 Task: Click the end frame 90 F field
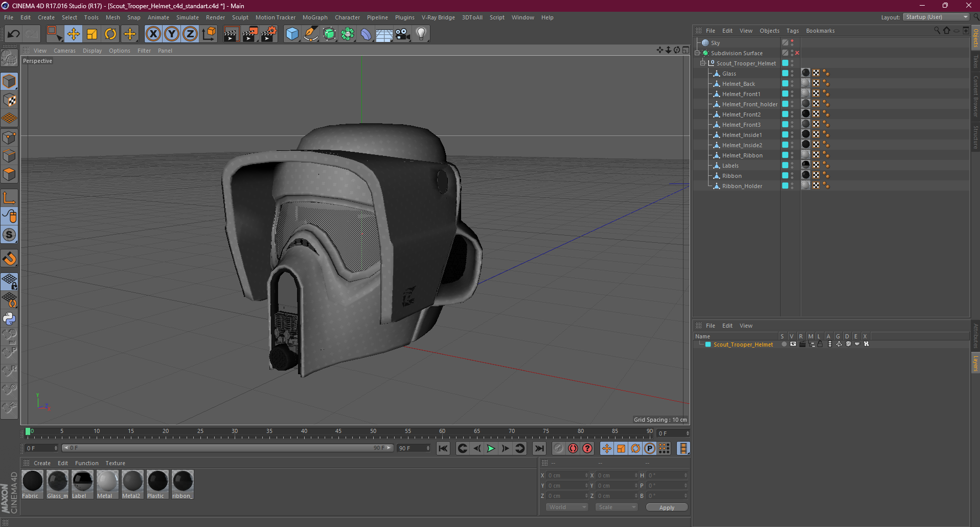[414, 448]
